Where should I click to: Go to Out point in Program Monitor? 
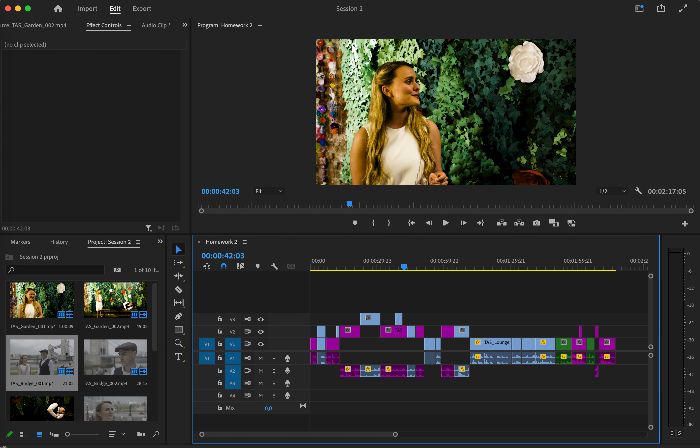tap(480, 223)
